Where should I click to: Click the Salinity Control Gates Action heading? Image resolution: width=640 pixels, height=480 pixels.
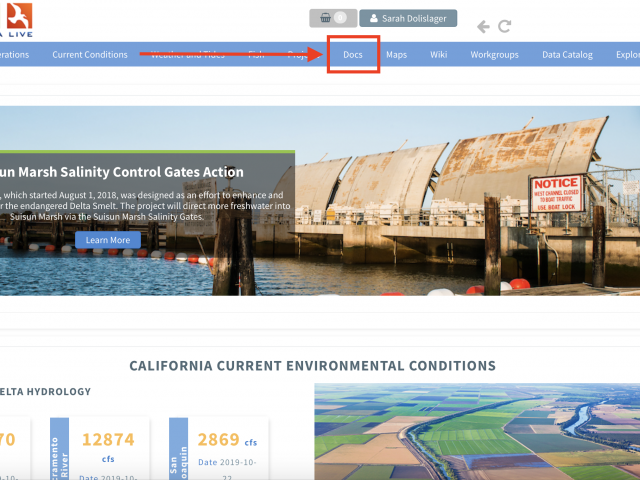pos(122,172)
